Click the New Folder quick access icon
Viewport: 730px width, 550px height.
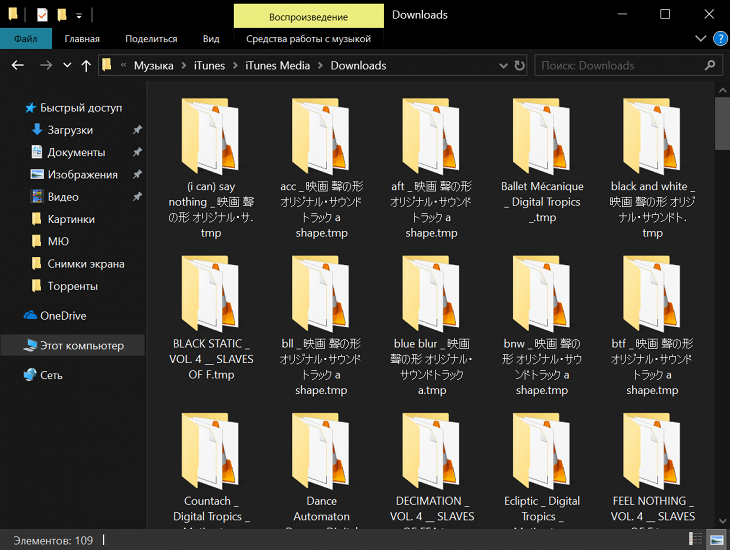point(61,15)
